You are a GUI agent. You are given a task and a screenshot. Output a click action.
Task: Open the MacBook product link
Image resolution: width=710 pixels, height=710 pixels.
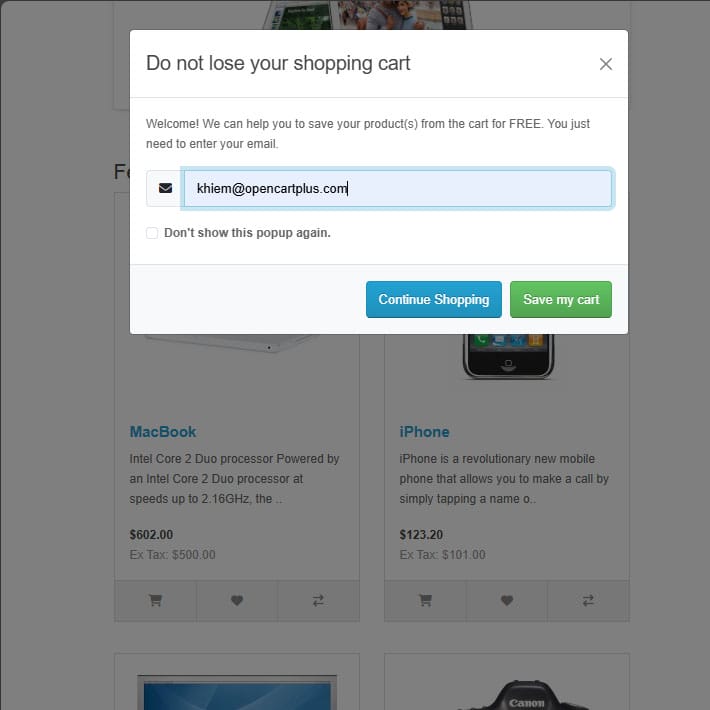point(163,432)
